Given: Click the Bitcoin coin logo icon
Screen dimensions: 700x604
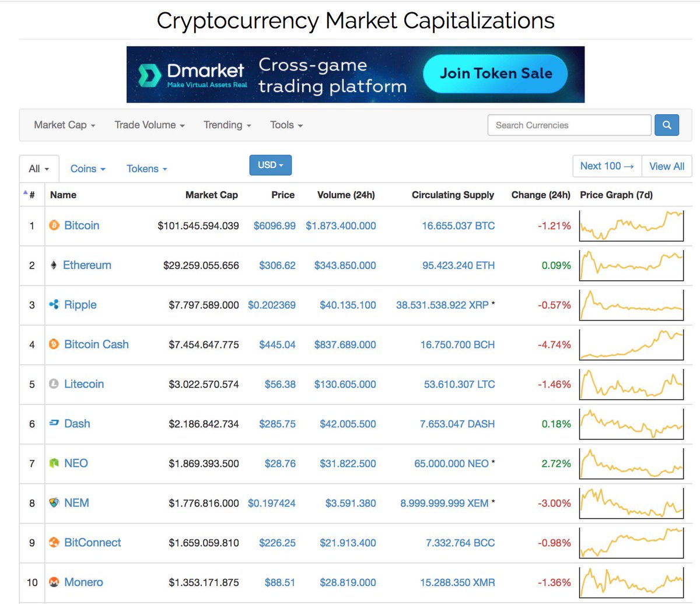Looking at the screenshot, I should tap(54, 225).
